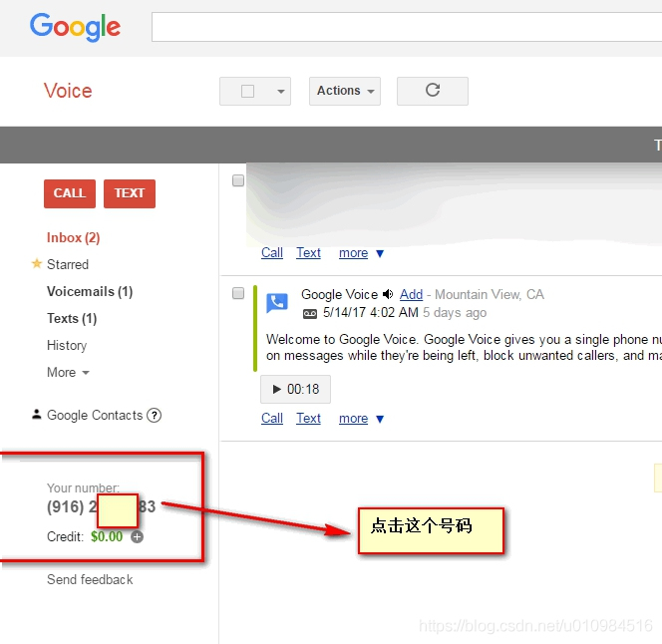Tick the select-all checkbox in the toolbar
Viewport: 662px width, 644px height.
(x=247, y=91)
